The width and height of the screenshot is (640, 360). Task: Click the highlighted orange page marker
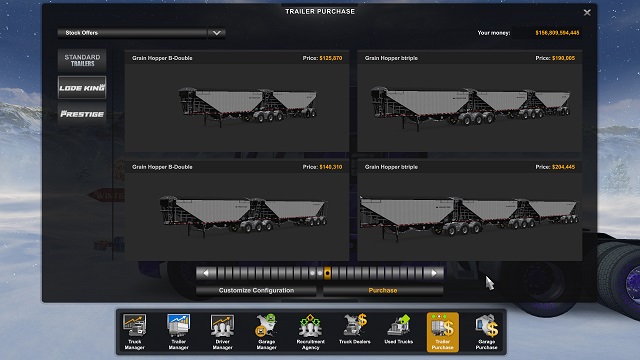pos(327,273)
